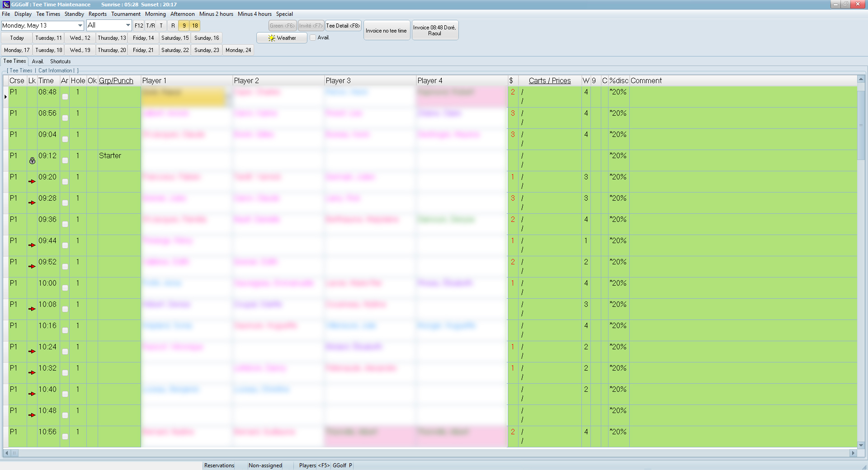Check the Ar box for 08:48

click(65, 97)
